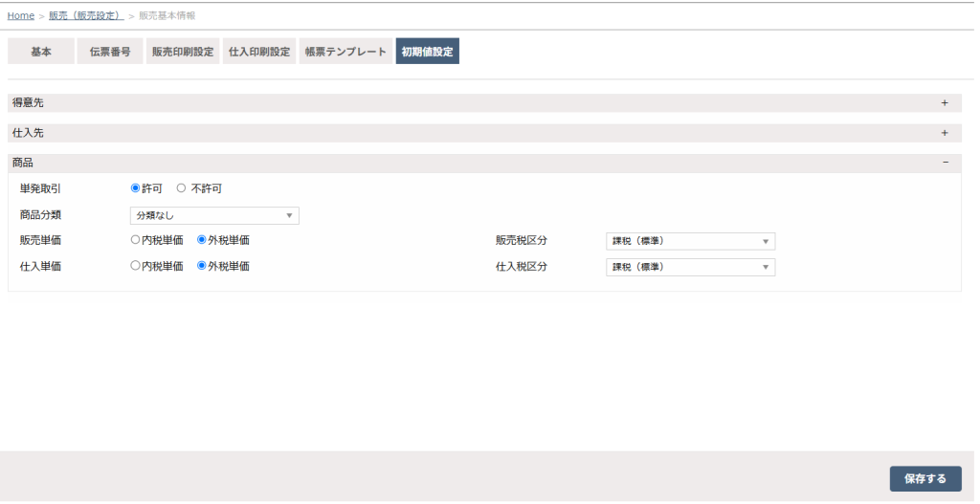The width and height of the screenshot is (980, 504).
Task: Open the 仕入税区分 dropdown
Action: tap(691, 267)
